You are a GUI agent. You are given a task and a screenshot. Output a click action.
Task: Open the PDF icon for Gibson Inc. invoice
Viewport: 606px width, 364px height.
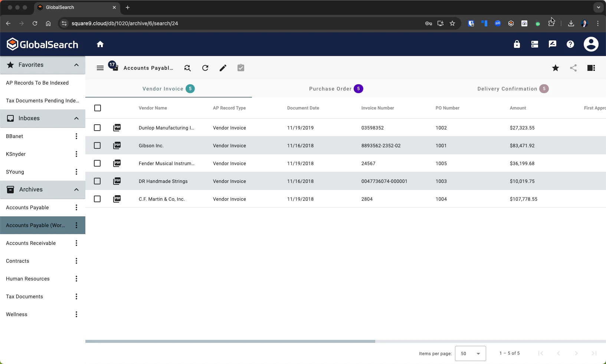[117, 145]
